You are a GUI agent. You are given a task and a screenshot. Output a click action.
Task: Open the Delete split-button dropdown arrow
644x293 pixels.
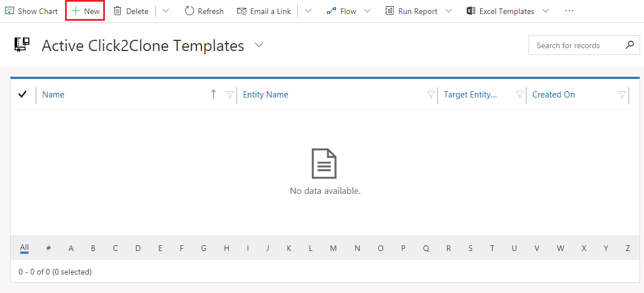(x=165, y=11)
